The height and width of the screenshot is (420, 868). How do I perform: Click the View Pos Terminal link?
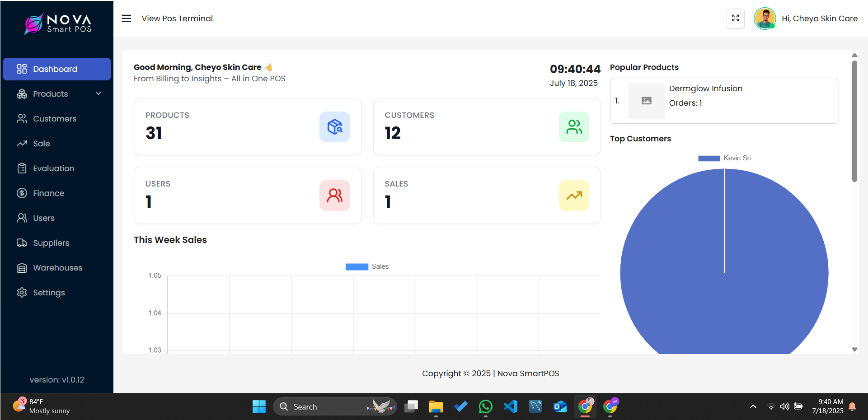coord(177,19)
